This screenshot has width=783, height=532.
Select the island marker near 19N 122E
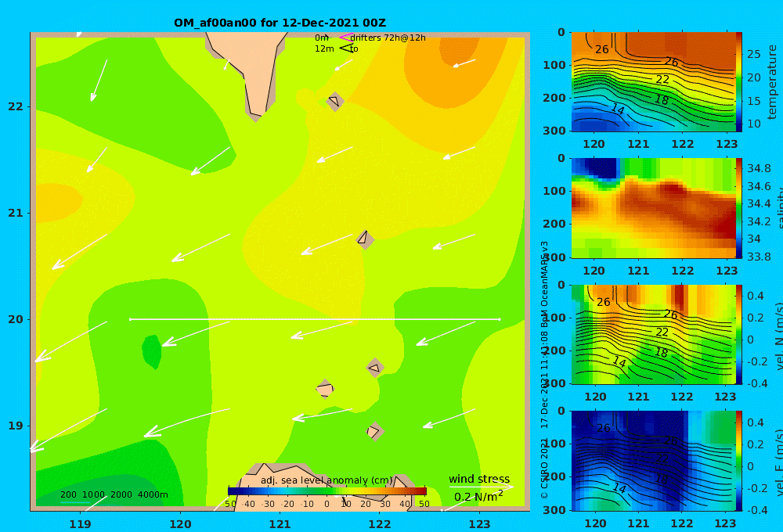pos(374,431)
